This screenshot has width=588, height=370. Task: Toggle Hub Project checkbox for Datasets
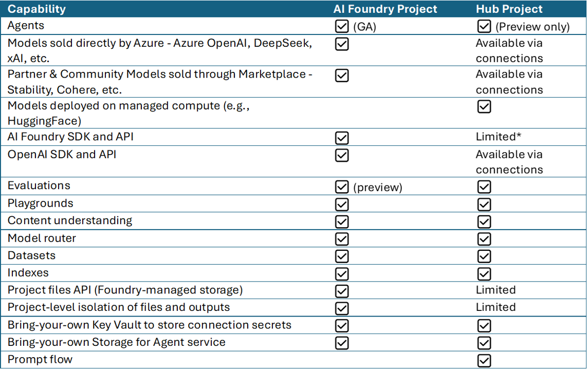click(x=484, y=256)
